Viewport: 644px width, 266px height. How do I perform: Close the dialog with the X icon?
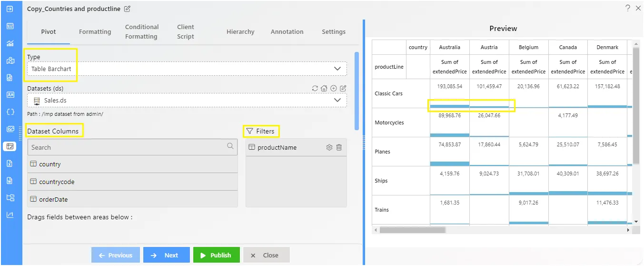point(638,8)
